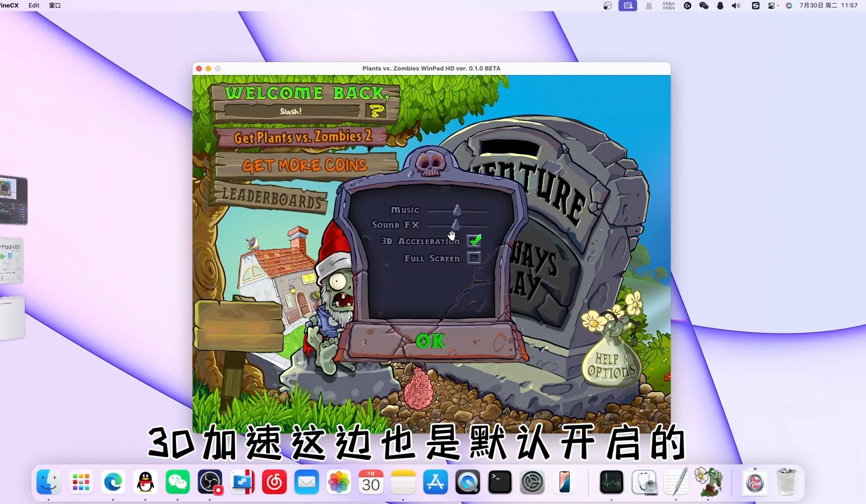Uncheck the 3D Acceleration checkbox

[x=474, y=240]
